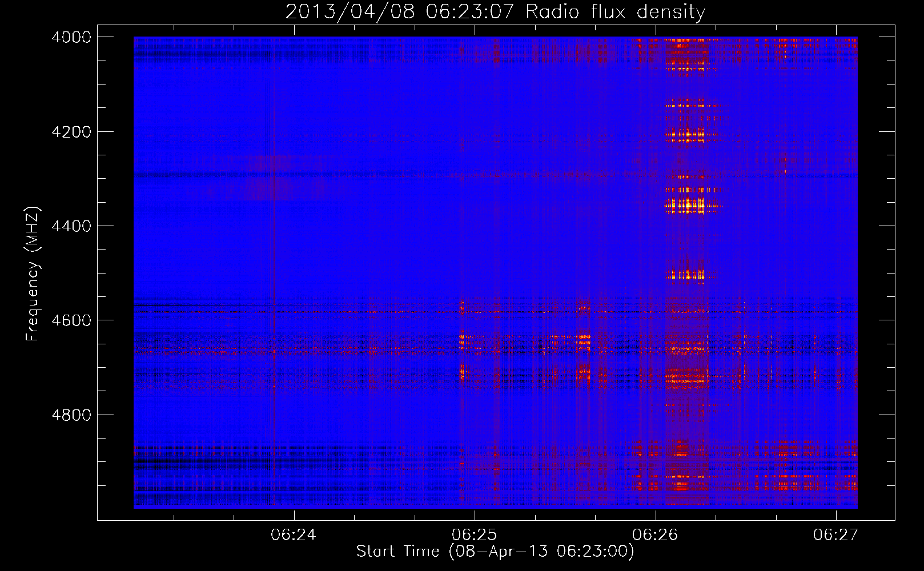Click the plot title "Radio flux density"
The image size is (924, 571).
pyautogui.click(x=616, y=12)
